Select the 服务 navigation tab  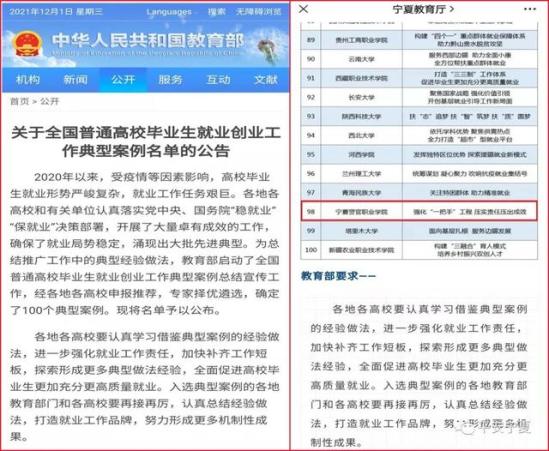point(171,80)
